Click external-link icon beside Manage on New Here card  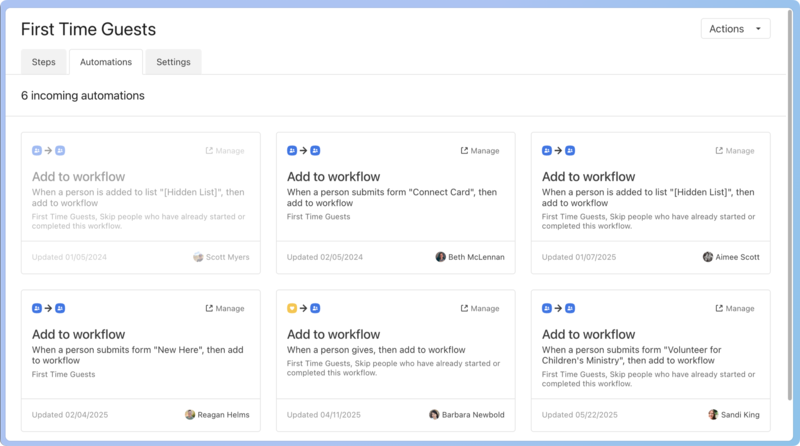209,308
